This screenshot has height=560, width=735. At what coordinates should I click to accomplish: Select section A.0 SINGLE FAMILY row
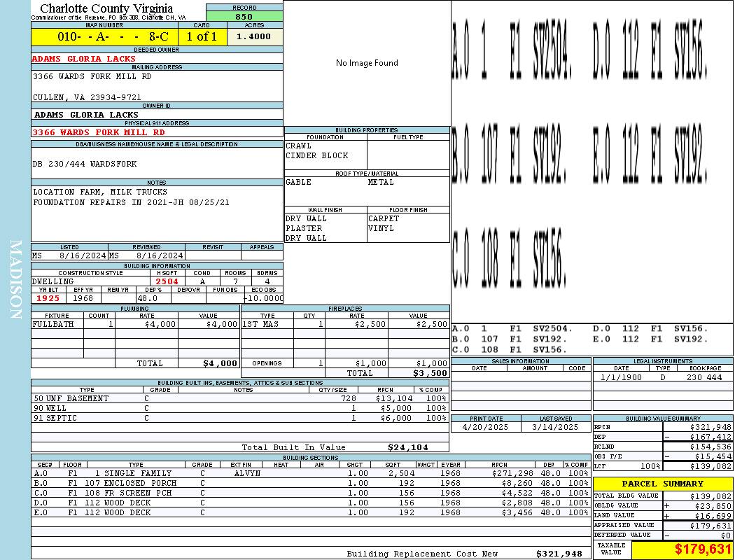[x=311, y=473]
